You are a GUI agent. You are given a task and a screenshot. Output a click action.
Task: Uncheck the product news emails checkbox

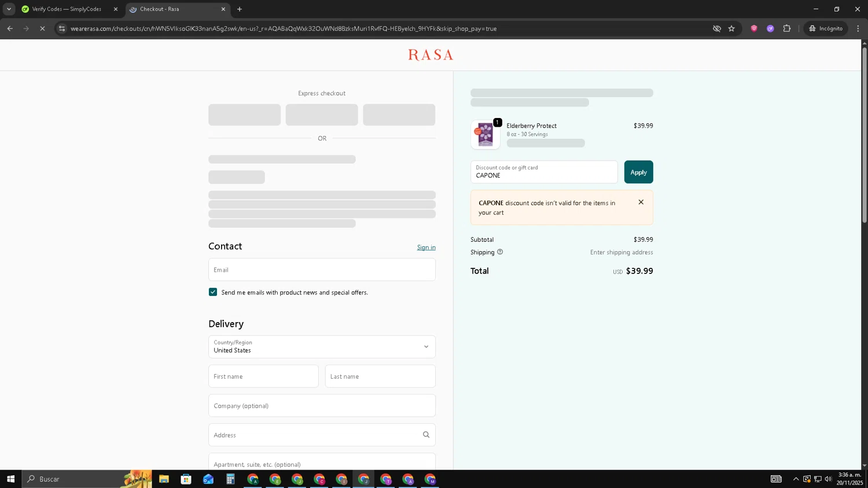point(213,292)
